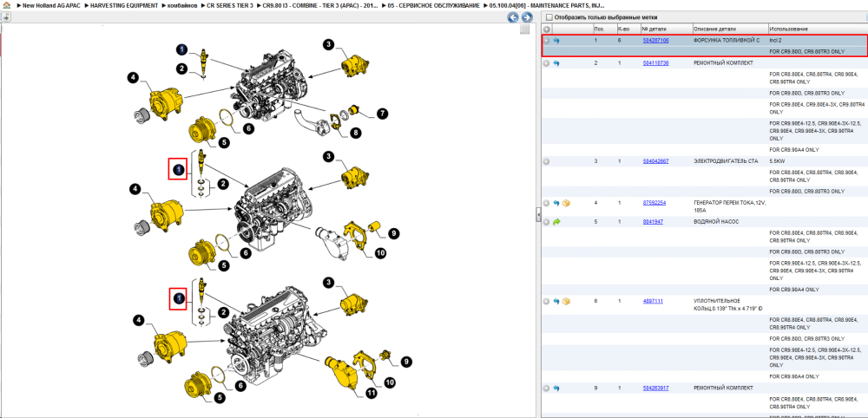Click the plus icon in table header
868x418 pixels.
(x=546, y=29)
